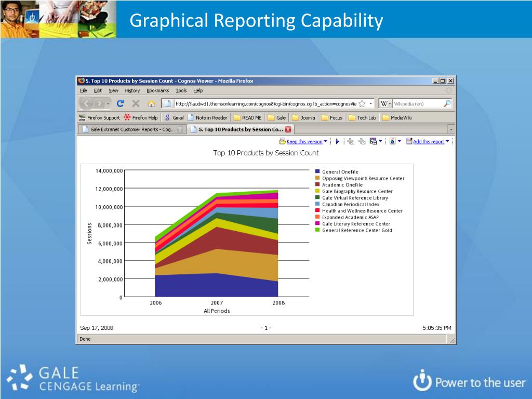This screenshot has width=532, height=399.
Task: Click the page icon in the address bar
Action: point(168,103)
